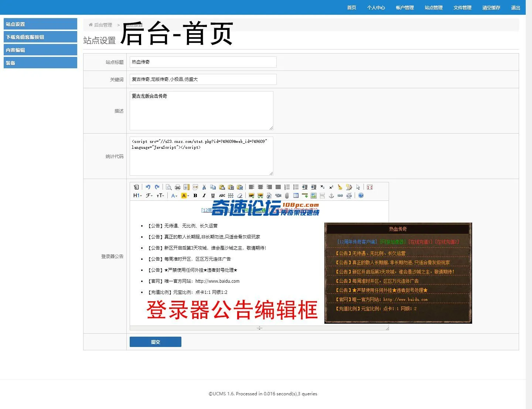Open 首页 in top navigation
This screenshot has width=532, height=409.
tap(352, 8)
